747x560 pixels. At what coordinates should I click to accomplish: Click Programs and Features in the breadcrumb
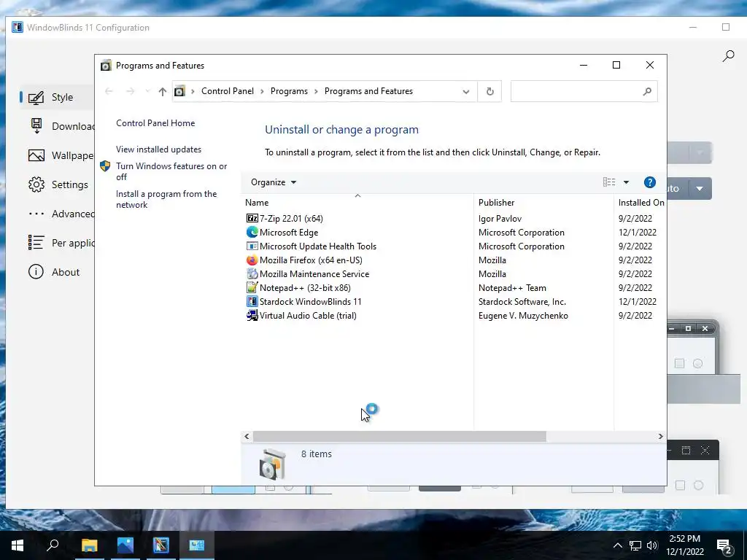(368, 91)
